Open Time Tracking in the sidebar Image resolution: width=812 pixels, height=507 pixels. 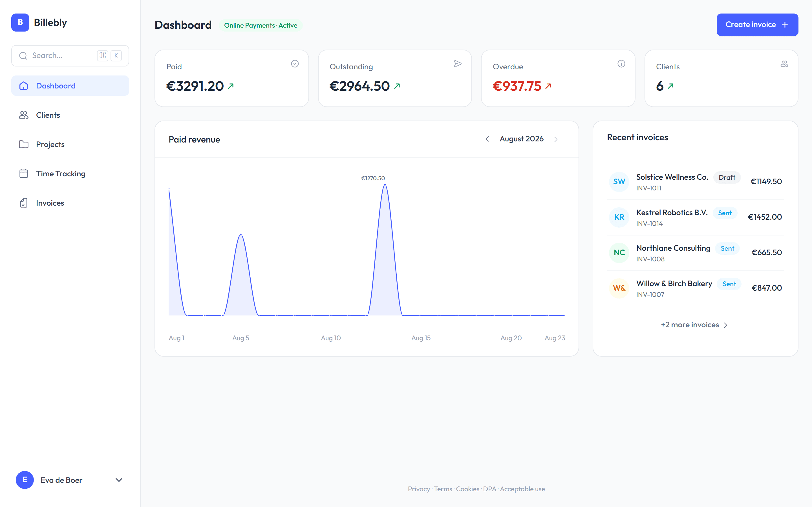coord(70,174)
